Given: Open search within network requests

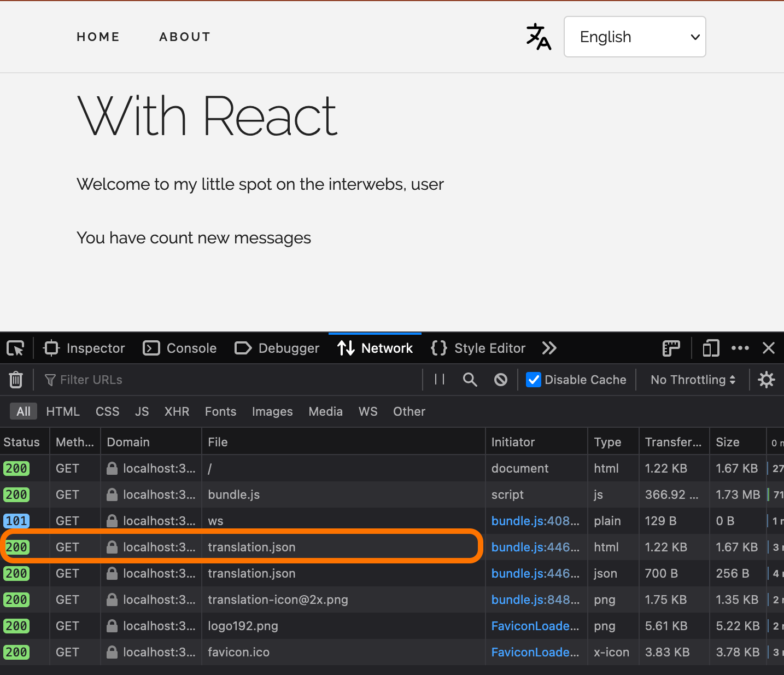Looking at the screenshot, I should coord(470,380).
